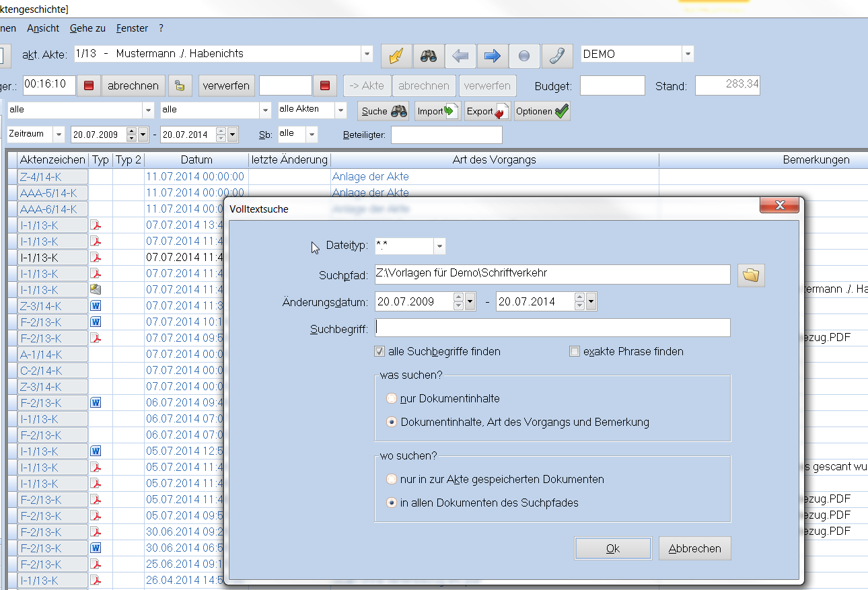Go back with the grey left arrow

(x=461, y=56)
